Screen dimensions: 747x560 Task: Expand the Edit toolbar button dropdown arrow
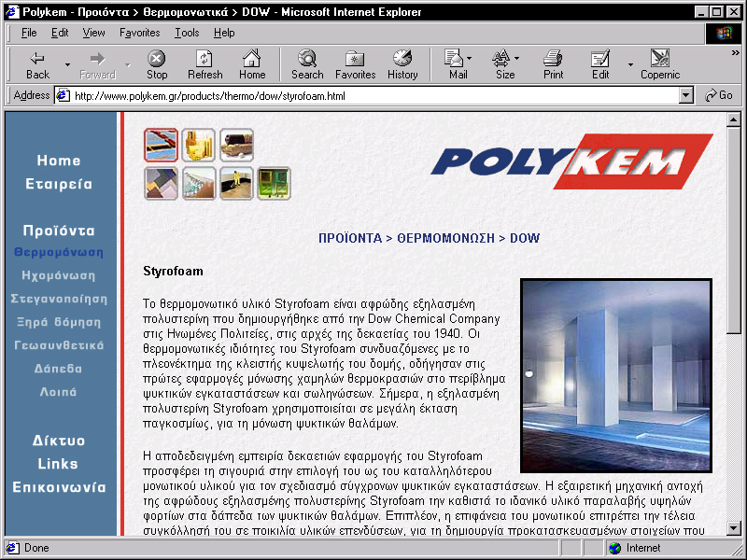pos(630,64)
